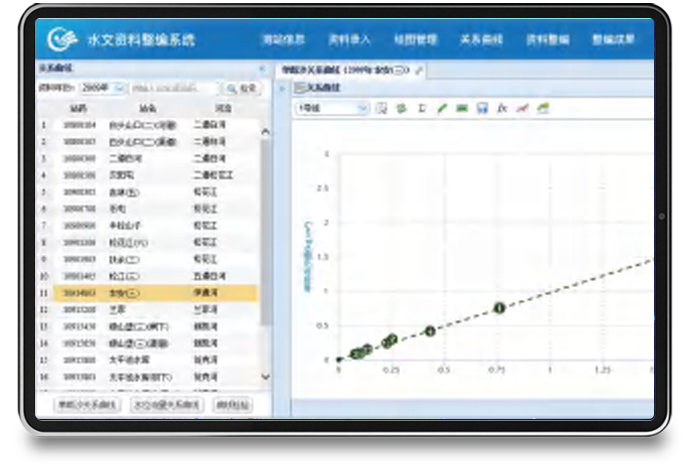Click the sigma summation toolbar icon

coord(422,108)
